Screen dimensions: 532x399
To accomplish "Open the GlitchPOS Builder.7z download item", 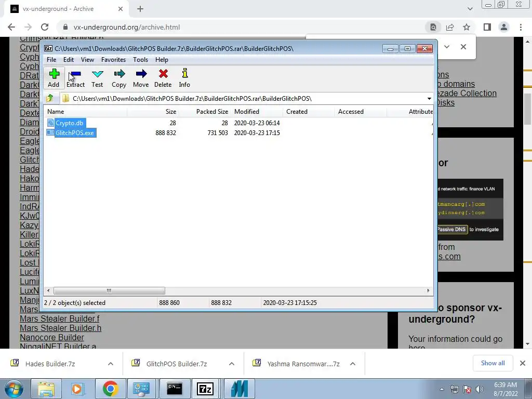I will [177, 364].
